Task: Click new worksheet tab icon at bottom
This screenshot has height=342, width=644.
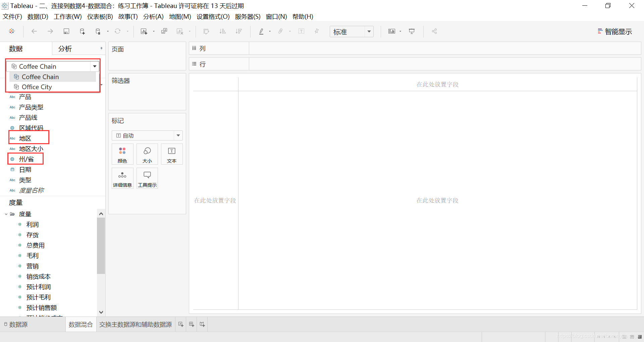Action: click(181, 324)
